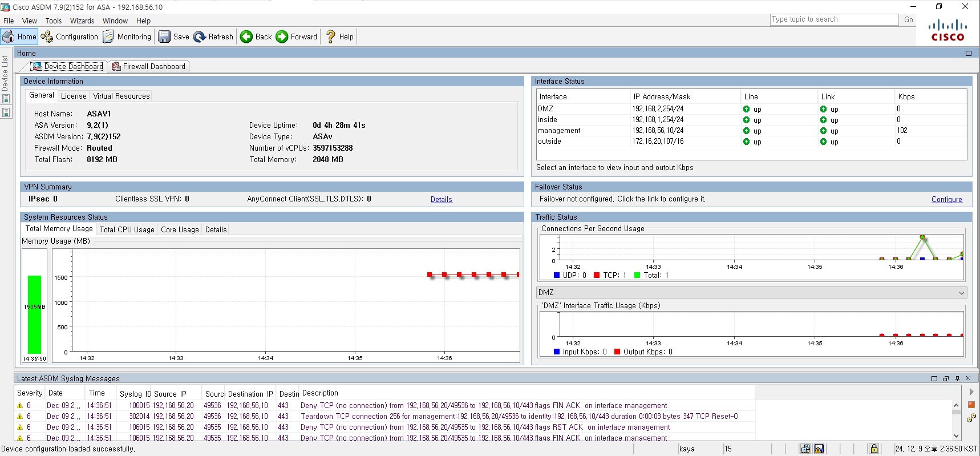The image size is (980, 456).
Task: Click the Cisco logo
Action: click(947, 30)
